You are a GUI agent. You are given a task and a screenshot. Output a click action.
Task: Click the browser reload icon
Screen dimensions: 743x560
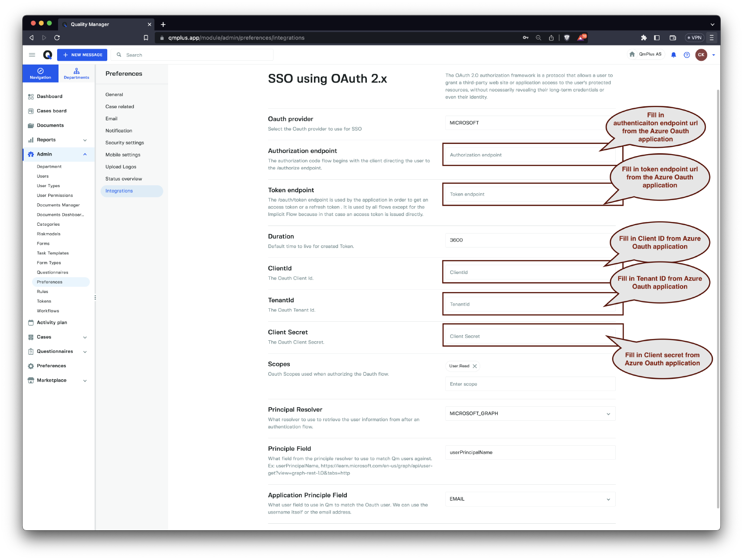(57, 38)
